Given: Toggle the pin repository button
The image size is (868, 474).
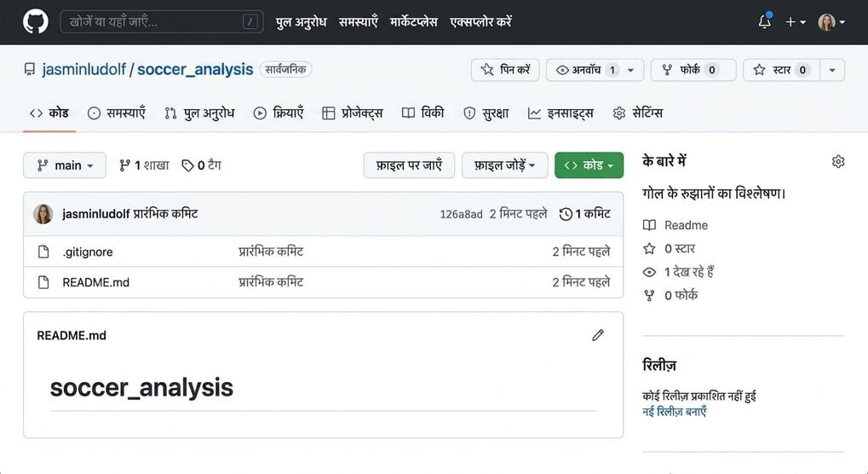Looking at the screenshot, I should tap(505, 70).
